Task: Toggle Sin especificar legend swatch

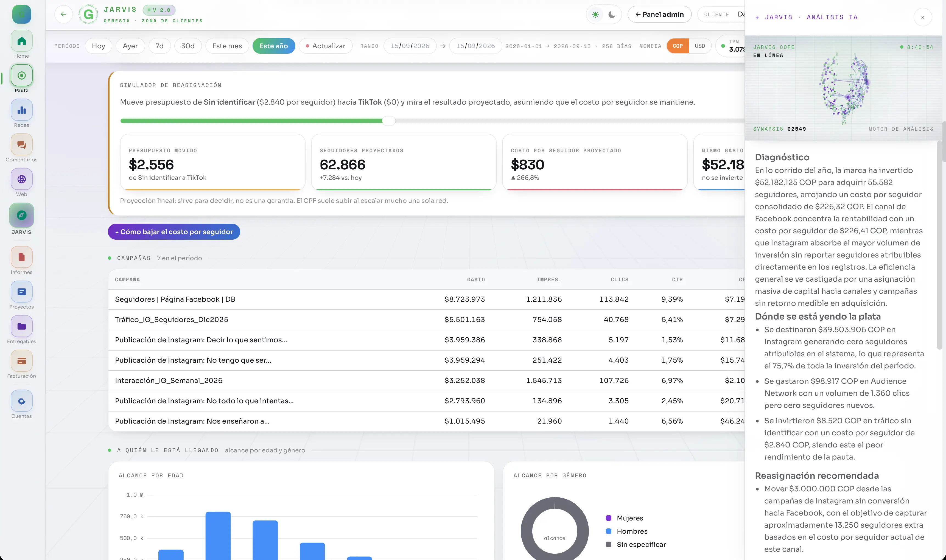Action: [609, 545]
